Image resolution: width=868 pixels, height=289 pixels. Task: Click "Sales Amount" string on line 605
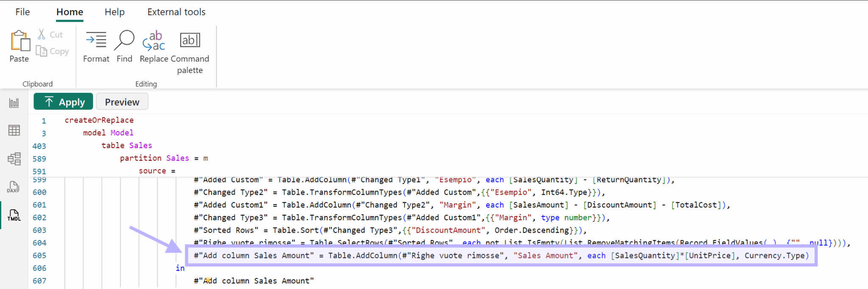[x=546, y=255]
